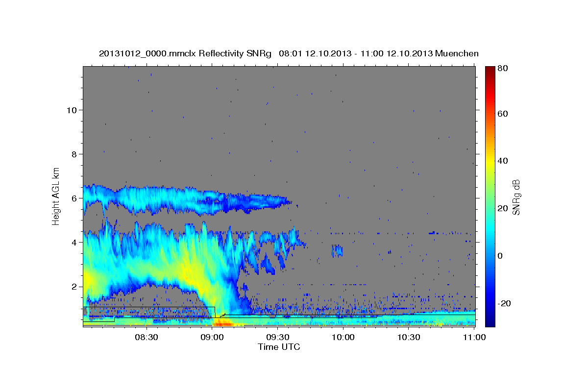This screenshot has width=588, height=392.
Task: Click the 'SNRg dB' colorbar label
Action: point(516,197)
